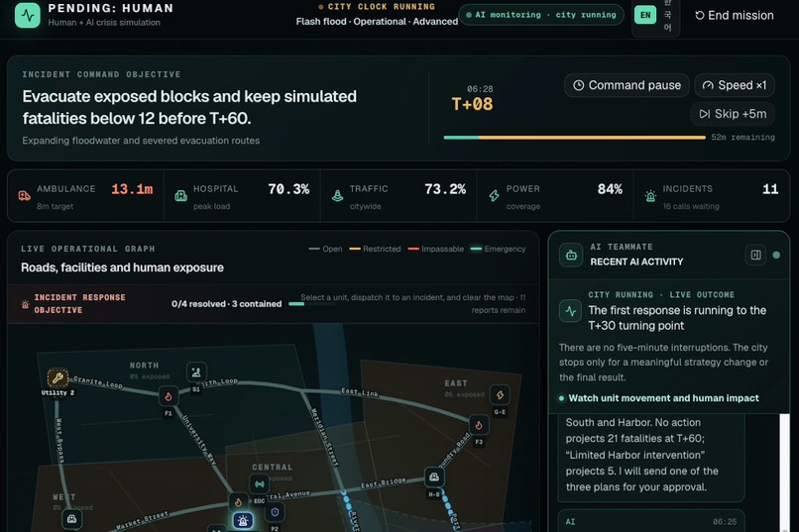Image resolution: width=799 pixels, height=532 pixels.
Task: Switch language to EN
Action: pos(645,15)
